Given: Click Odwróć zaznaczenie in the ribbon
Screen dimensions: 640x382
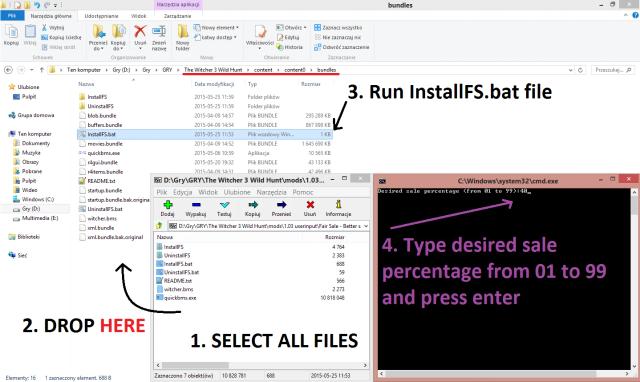Looking at the screenshot, I should coord(341,47).
